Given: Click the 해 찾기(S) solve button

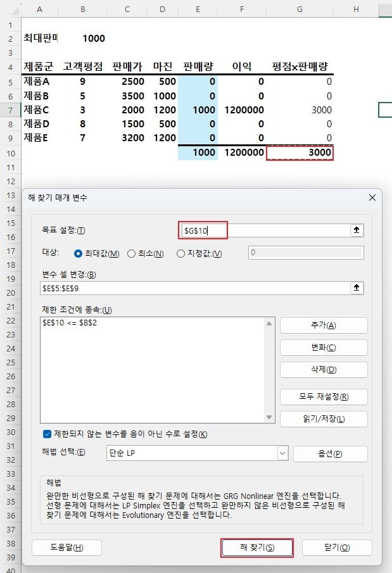Looking at the screenshot, I should point(257,548).
